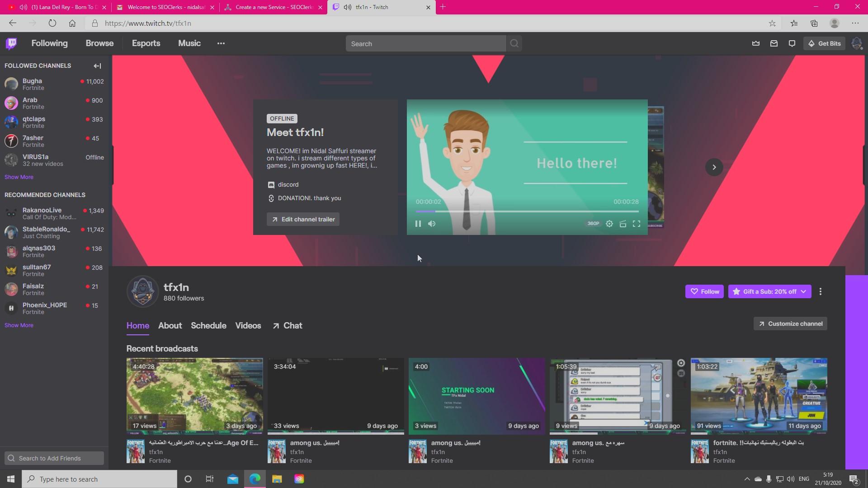Click the trailer video progress bar
Image resolution: width=868 pixels, height=488 pixels.
click(527, 211)
